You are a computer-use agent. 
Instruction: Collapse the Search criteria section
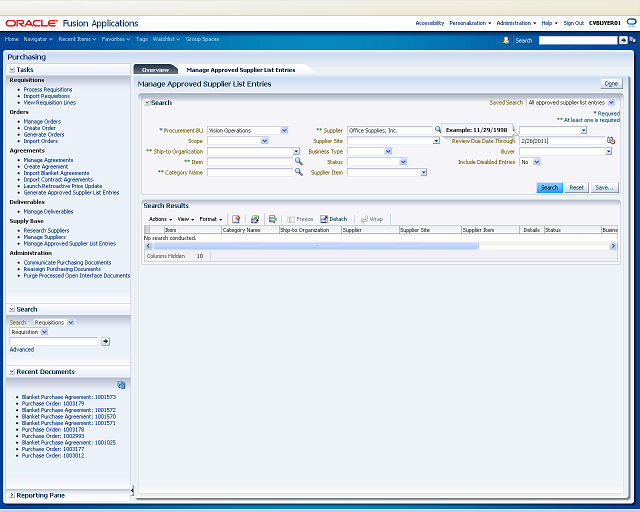(147, 103)
